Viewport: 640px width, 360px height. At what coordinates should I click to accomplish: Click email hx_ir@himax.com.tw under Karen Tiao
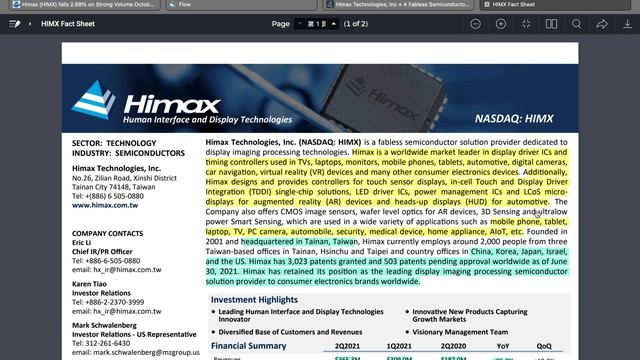click(116, 311)
